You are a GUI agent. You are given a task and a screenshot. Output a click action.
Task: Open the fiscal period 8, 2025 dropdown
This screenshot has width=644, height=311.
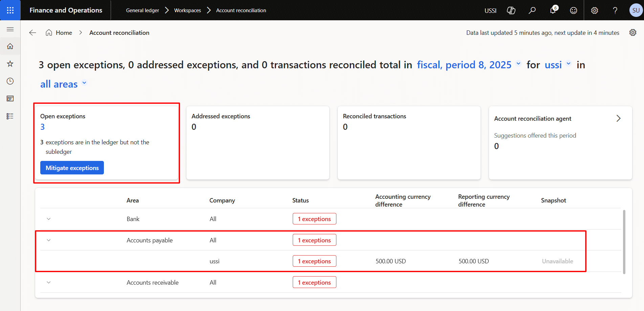469,65
